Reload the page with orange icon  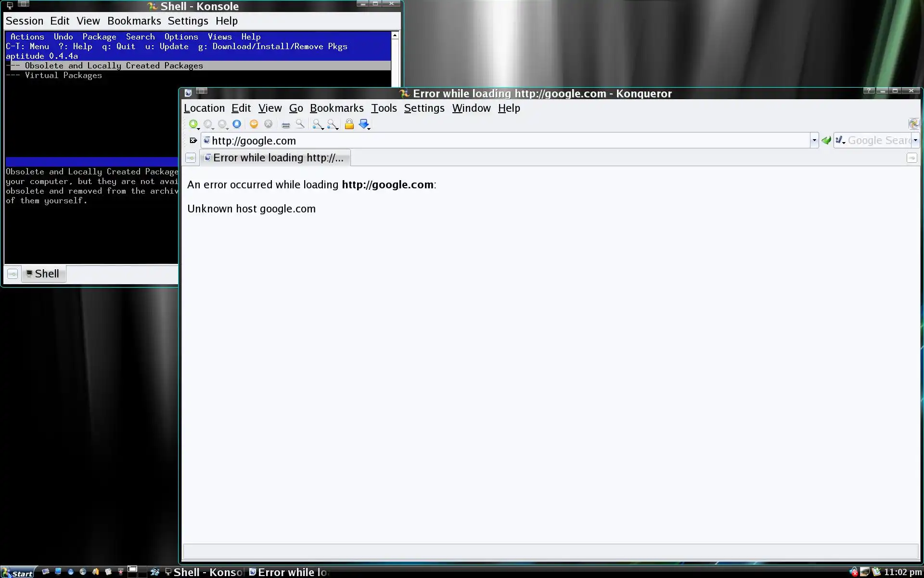coord(254,124)
